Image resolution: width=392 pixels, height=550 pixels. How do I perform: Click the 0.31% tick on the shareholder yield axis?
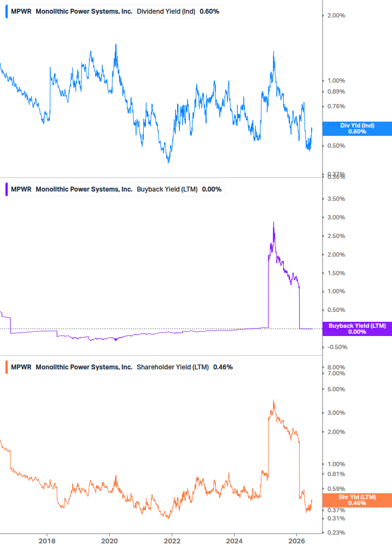tap(336, 518)
